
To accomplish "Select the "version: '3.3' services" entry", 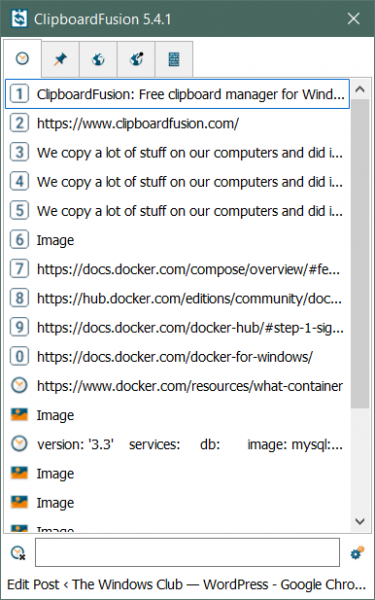I will point(177,444).
